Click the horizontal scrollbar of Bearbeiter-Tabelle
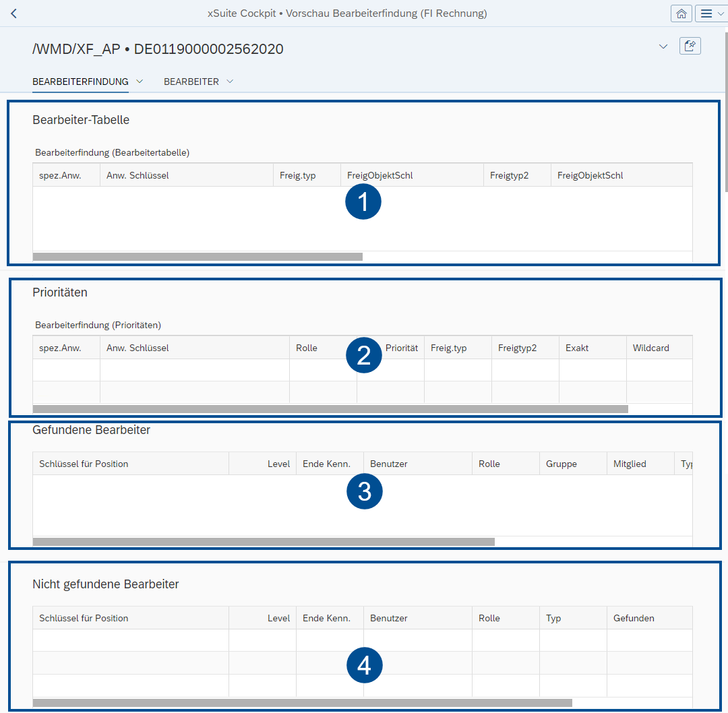This screenshot has width=728, height=713. coord(198,256)
